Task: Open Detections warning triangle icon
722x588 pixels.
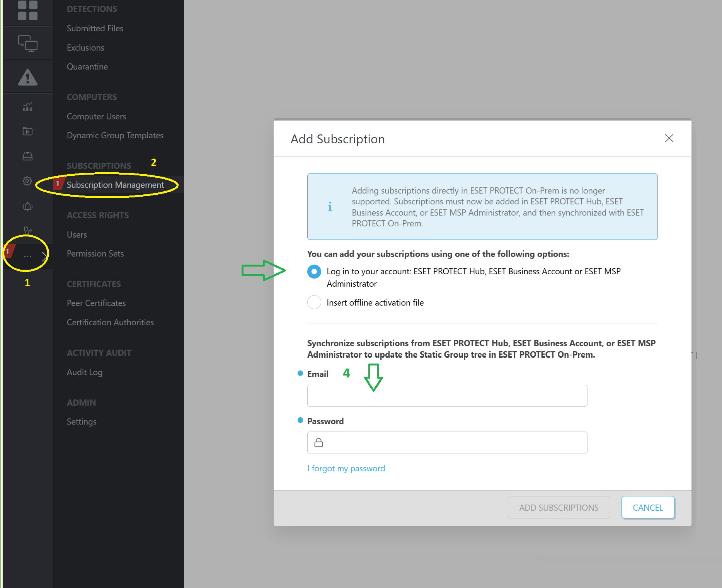Action: point(27,77)
